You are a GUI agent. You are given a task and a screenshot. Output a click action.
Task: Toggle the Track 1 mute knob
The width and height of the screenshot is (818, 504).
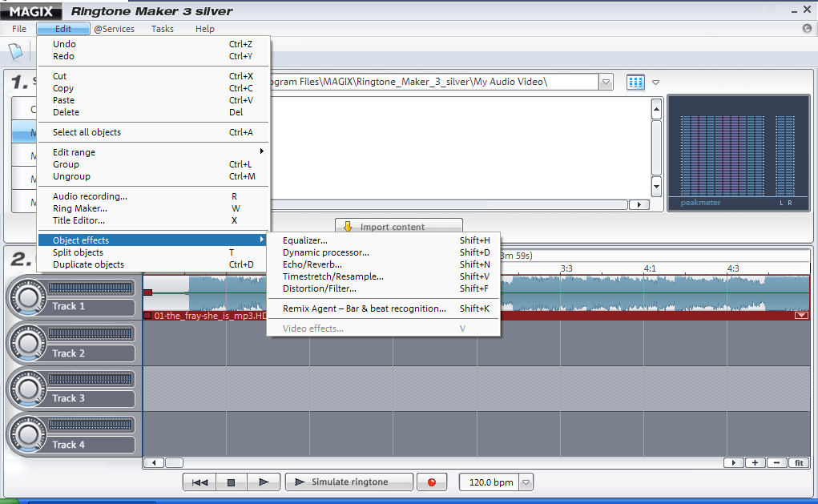(29, 297)
